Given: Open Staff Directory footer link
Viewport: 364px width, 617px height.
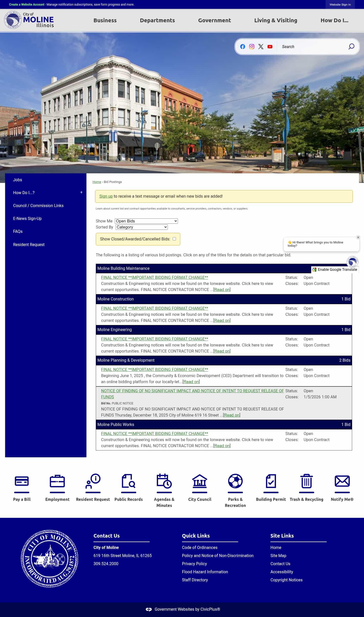Looking at the screenshot, I should pyautogui.click(x=195, y=580).
